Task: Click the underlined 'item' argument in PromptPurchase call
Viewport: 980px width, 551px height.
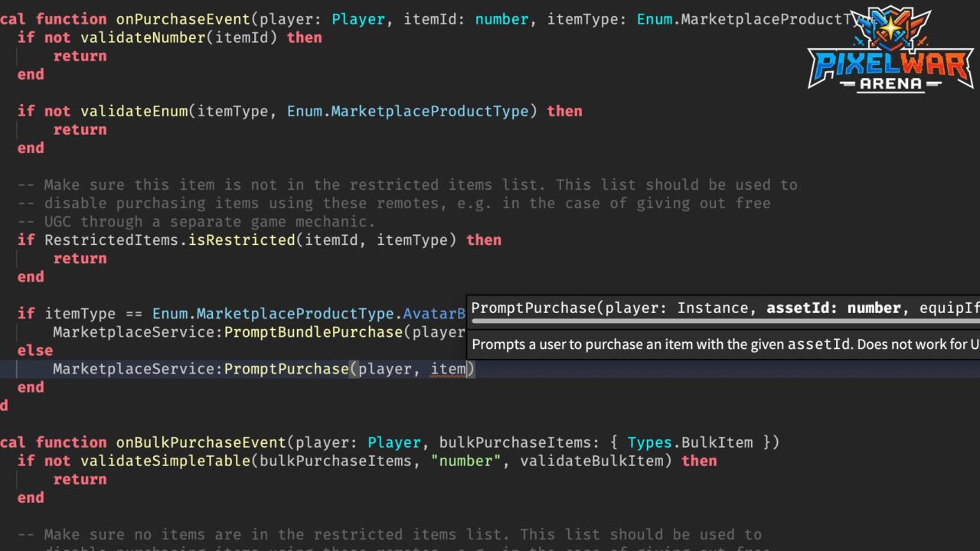Action: 449,369
